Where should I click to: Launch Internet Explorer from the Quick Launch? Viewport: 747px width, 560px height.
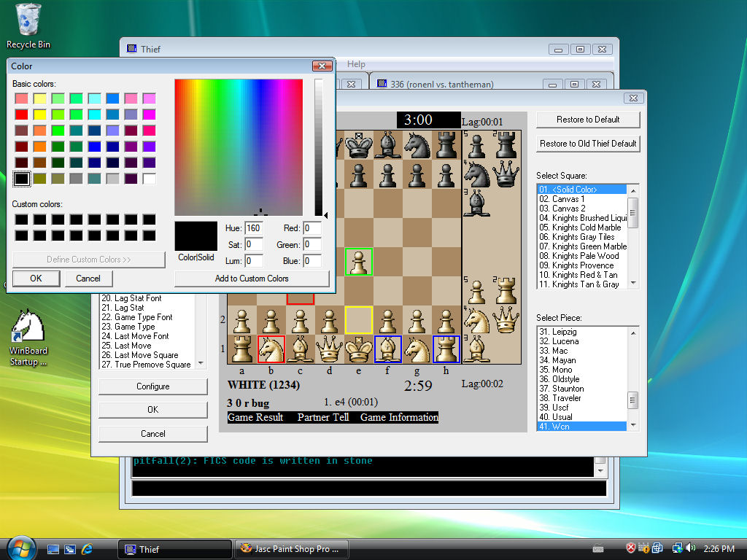87,549
